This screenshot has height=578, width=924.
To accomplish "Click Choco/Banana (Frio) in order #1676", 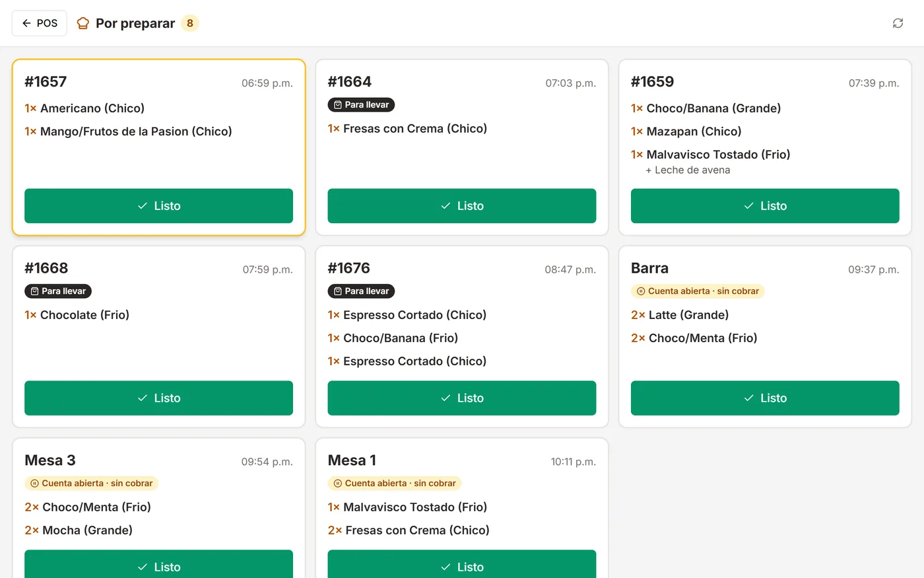I will tap(401, 338).
